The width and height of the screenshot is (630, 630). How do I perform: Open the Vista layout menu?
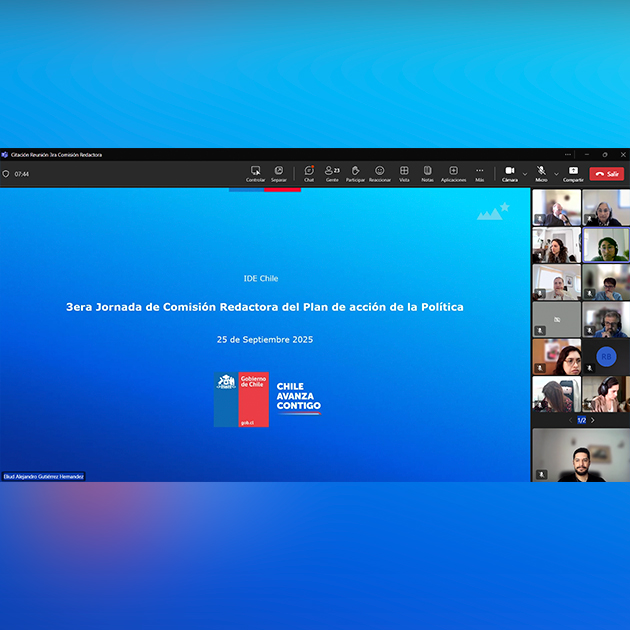404,173
